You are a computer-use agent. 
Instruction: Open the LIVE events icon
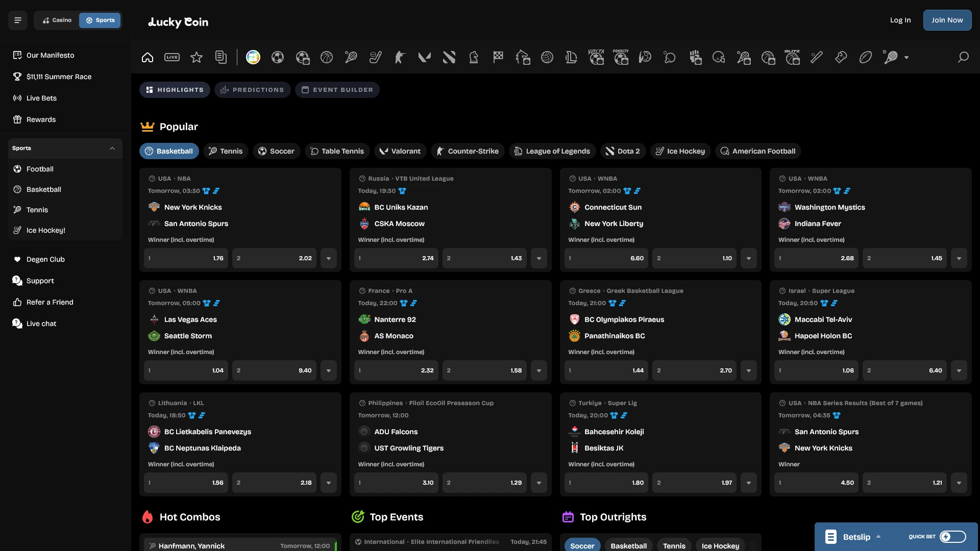tap(172, 57)
